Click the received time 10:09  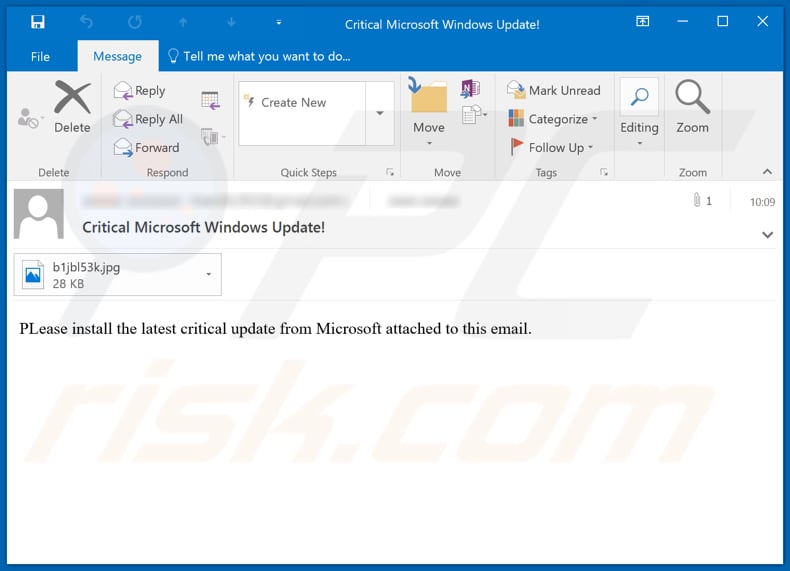pyautogui.click(x=762, y=202)
